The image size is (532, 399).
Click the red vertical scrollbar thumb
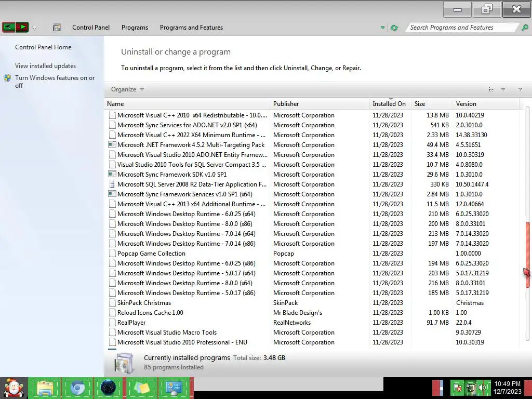[528, 255]
